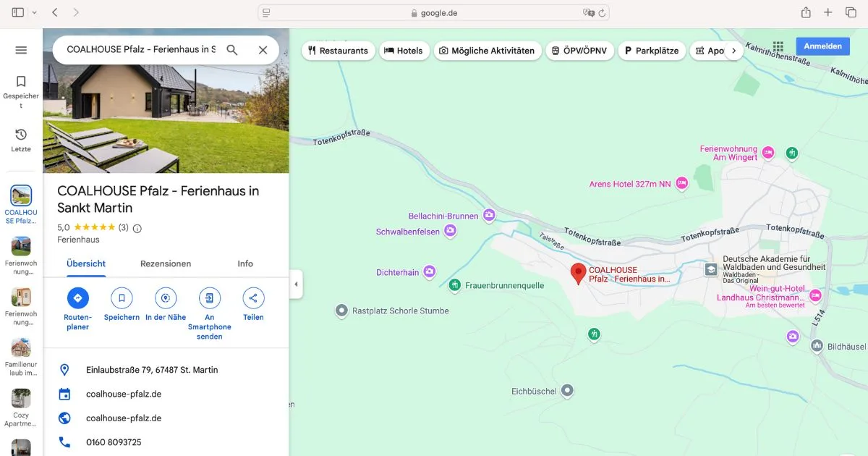Show Safari tab overview icon
Screen dimensions: 868x456
click(851, 12)
